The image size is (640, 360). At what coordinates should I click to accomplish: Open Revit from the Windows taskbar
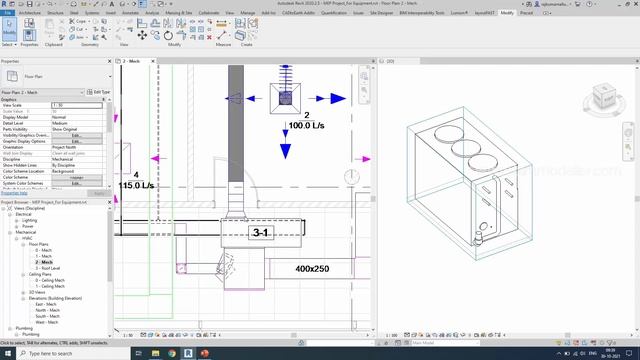tap(188, 353)
